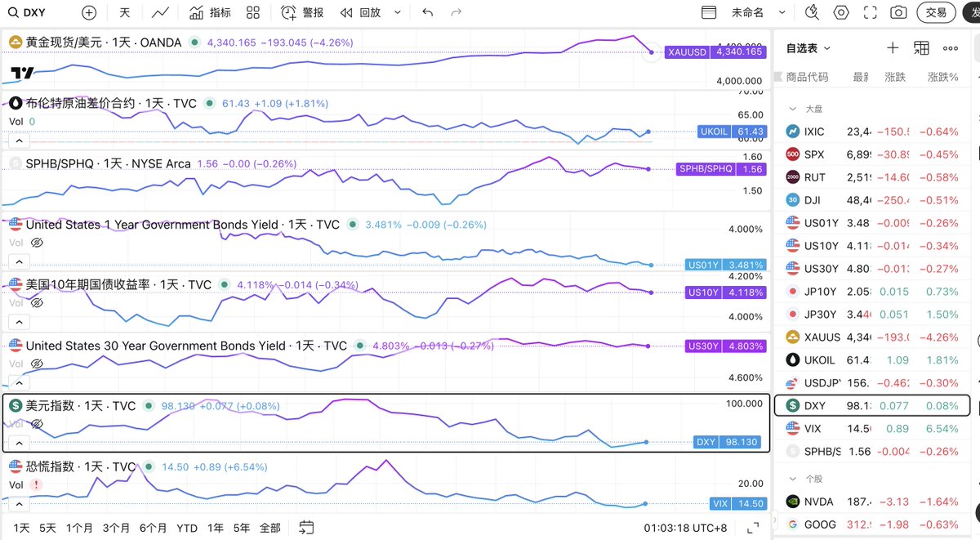Select VIX watchlist row
Image resolution: width=980 pixels, height=540 pixels.
[871, 428]
